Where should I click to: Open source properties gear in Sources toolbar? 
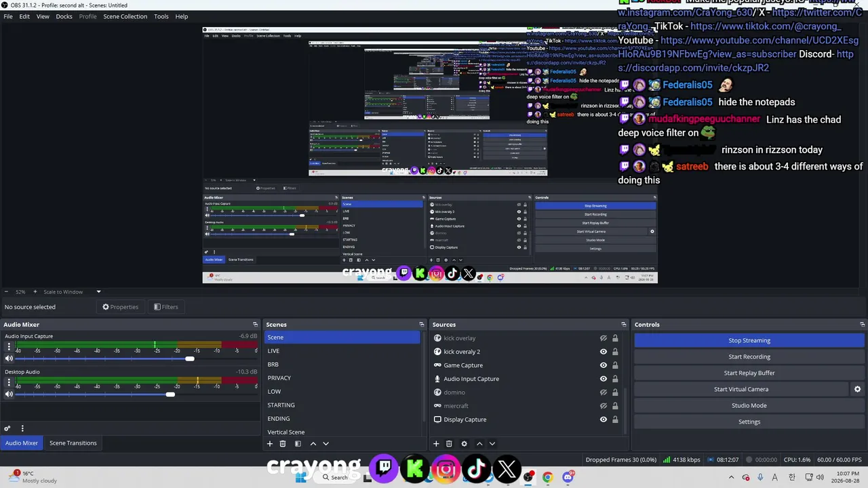click(x=464, y=444)
